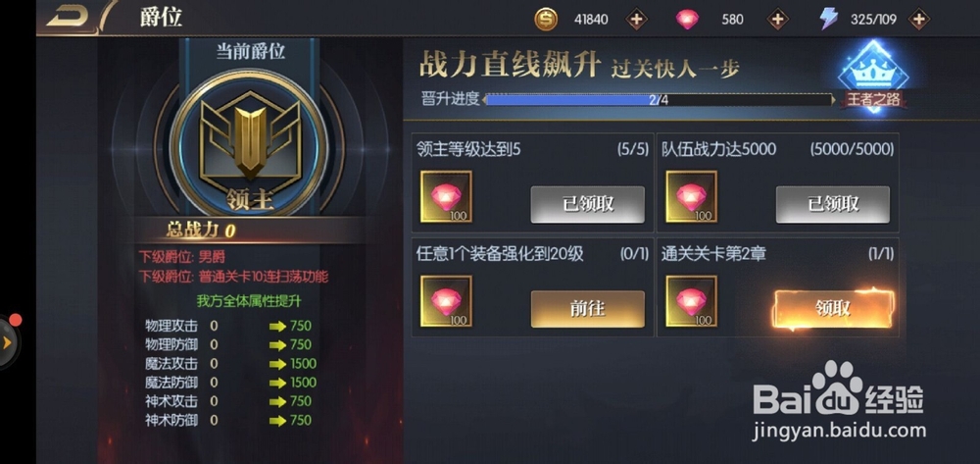
Task: Tap the gold coin currency icon
Action: point(546,20)
